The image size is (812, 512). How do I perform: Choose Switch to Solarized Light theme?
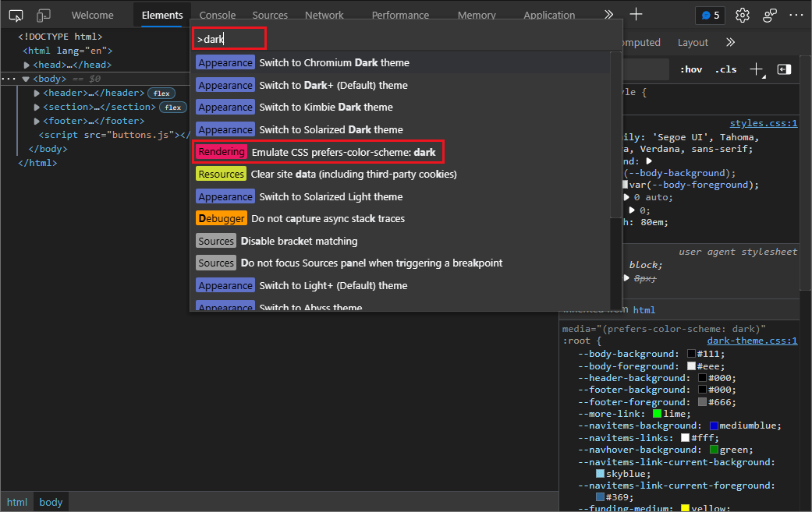coord(401,196)
